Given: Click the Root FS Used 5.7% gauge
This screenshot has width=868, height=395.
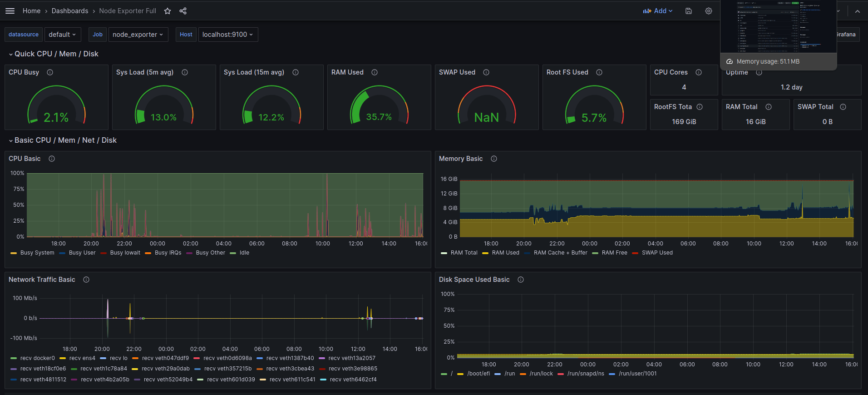Looking at the screenshot, I should (x=594, y=105).
